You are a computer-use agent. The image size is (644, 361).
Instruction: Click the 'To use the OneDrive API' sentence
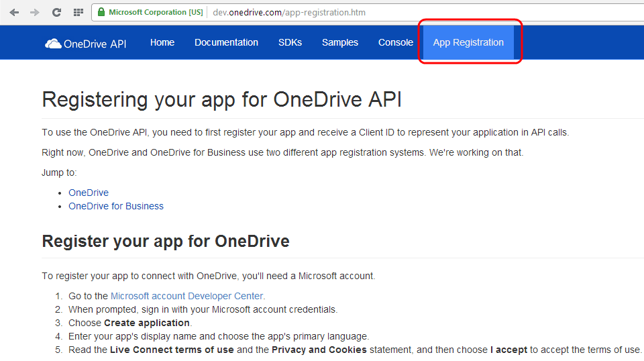(305, 133)
